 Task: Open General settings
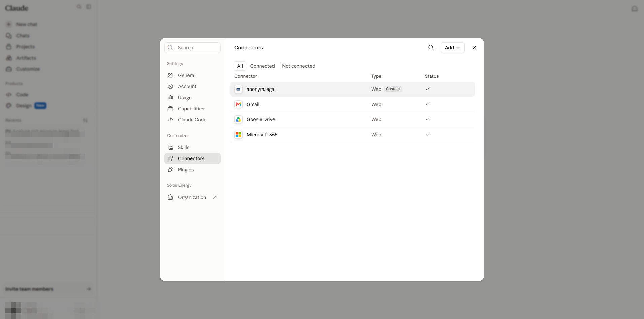click(x=192, y=75)
